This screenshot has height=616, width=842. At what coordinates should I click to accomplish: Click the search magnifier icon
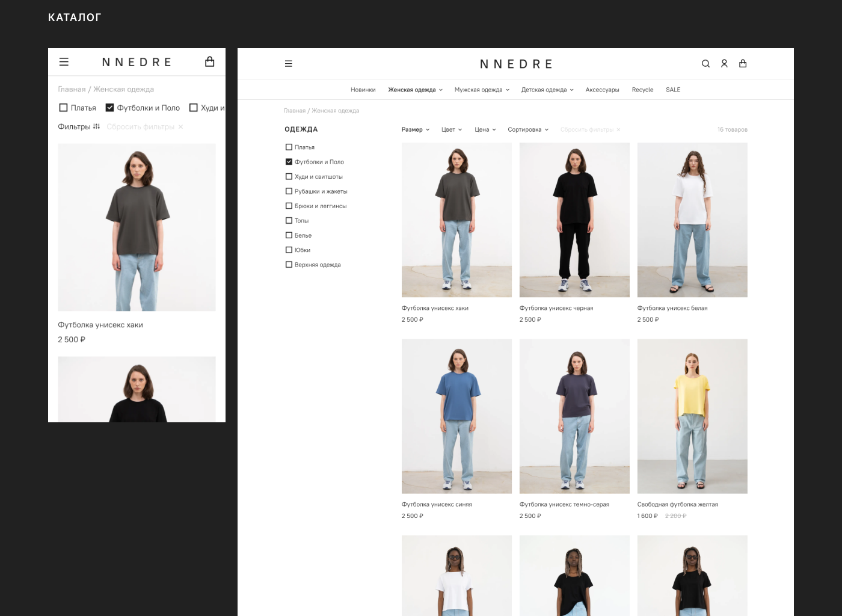(705, 64)
